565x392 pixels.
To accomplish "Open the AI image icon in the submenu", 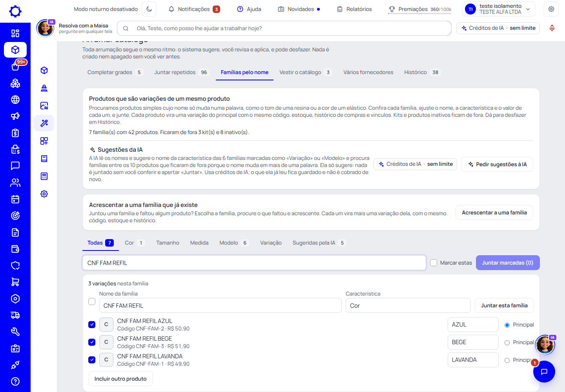I will click(44, 105).
